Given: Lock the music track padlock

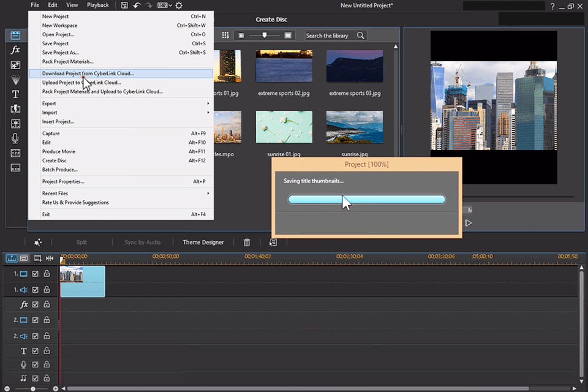Looking at the screenshot, I should [47, 379].
